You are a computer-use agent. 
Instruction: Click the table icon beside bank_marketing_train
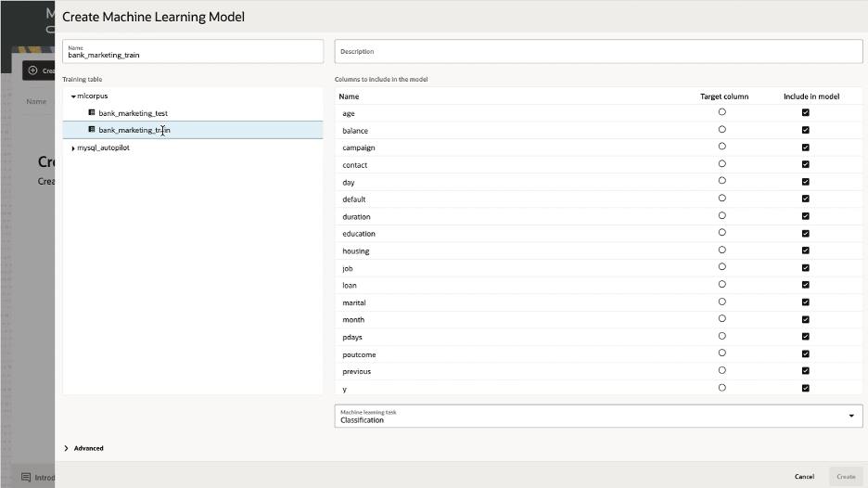(x=92, y=130)
